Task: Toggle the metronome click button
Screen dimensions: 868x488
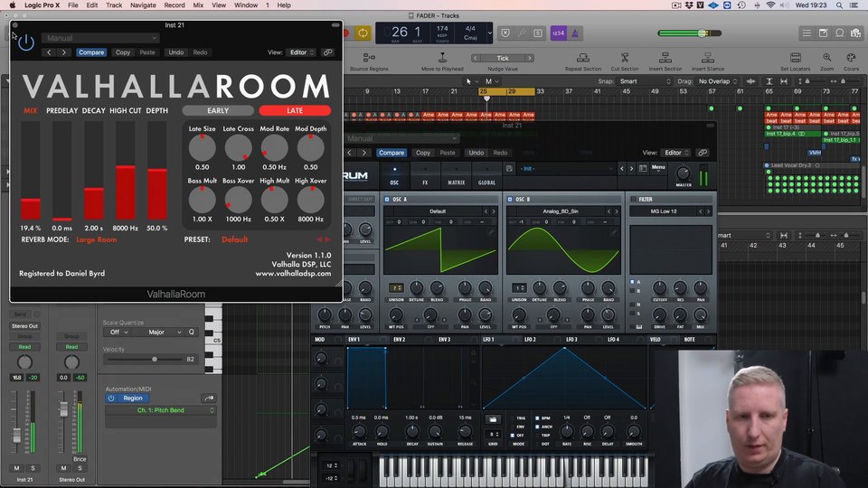Action: pyautogui.click(x=575, y=33)
